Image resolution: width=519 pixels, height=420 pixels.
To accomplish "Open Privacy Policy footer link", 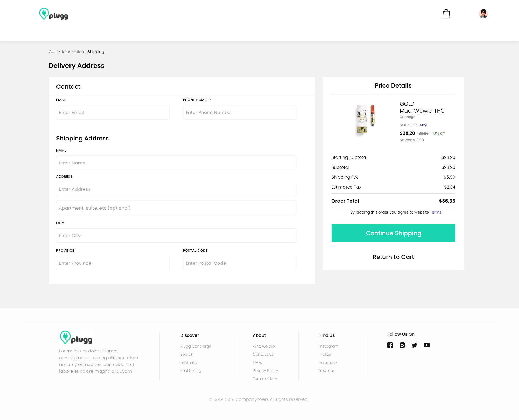I will [x=265, y=371].
